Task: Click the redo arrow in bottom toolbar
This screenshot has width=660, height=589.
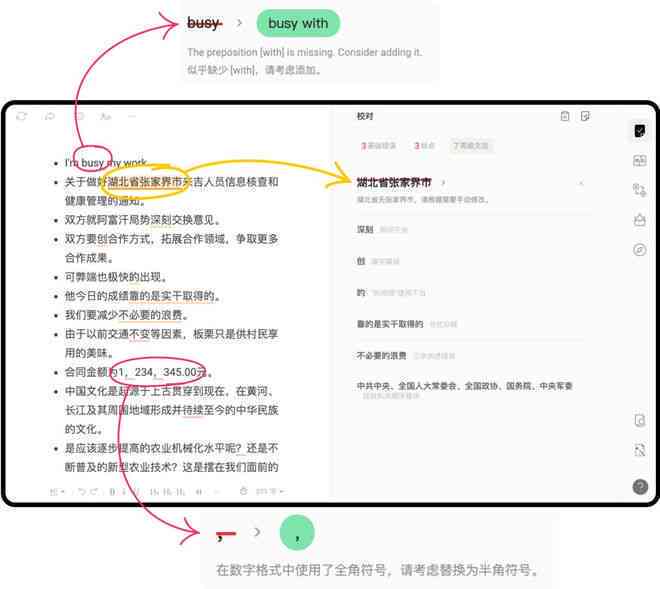Action: pos(94,491)
